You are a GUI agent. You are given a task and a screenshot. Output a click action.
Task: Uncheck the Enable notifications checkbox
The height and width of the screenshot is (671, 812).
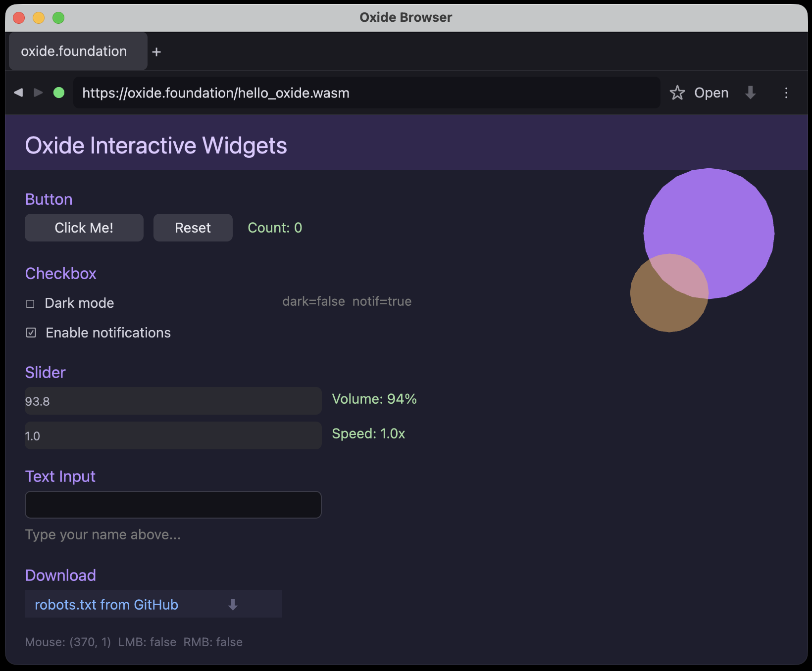coord(31,333)
